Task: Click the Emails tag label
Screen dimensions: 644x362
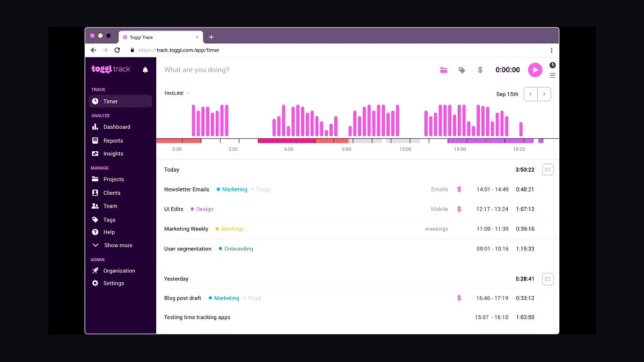Action: click(x=440, y=189)
